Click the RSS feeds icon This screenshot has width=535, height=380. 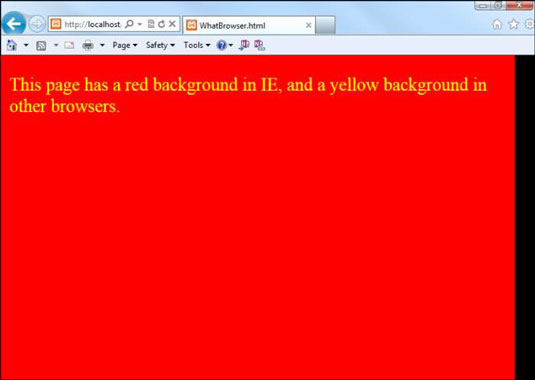click(x=41, y=45)
